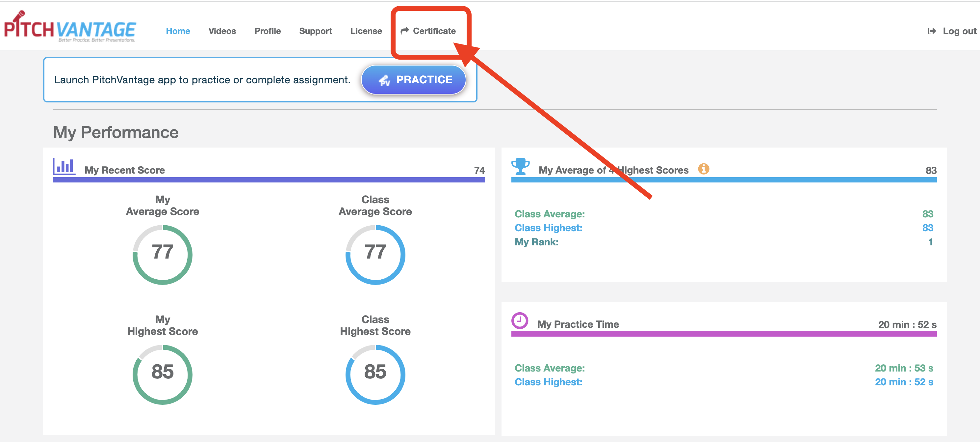
Task: Open the License page
Action: point(366,31)
